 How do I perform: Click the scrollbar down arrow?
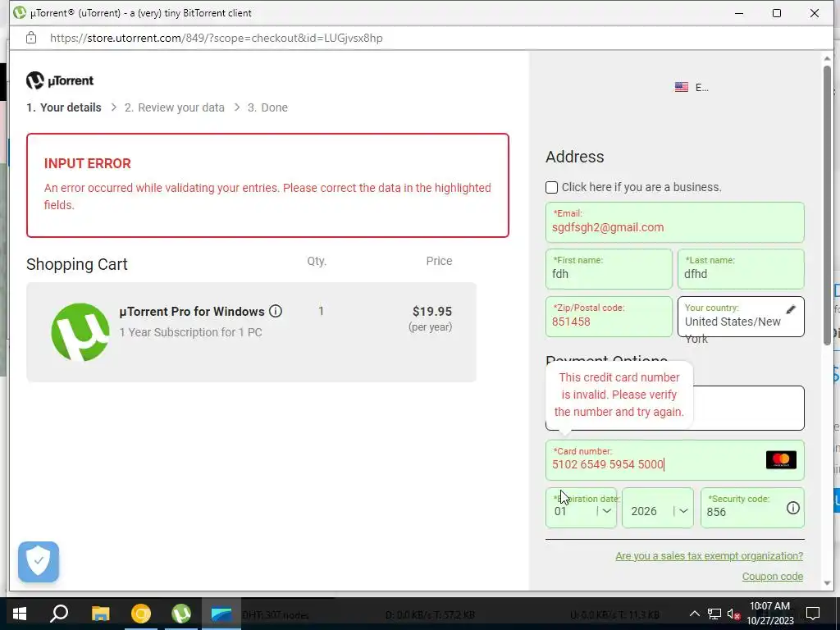[x=827, y=583]
